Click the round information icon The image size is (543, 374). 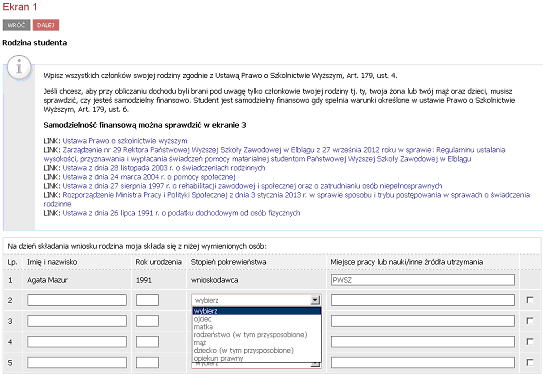(19, 67)
